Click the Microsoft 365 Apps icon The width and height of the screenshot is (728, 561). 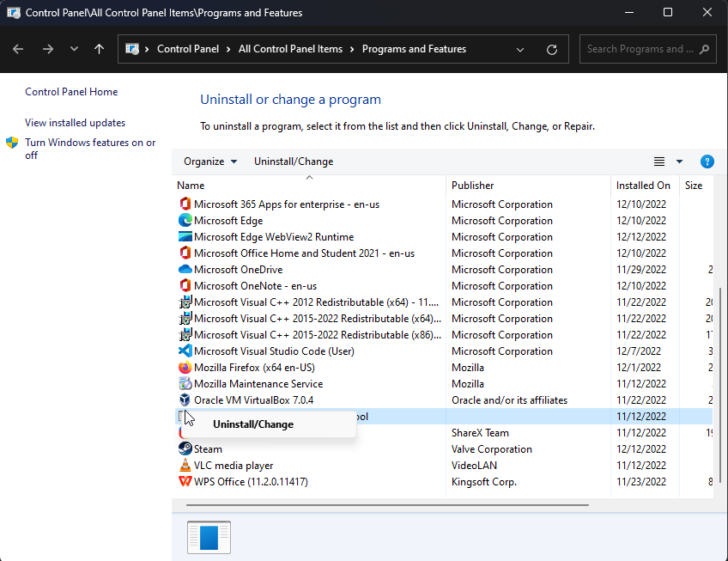(185, 204)
